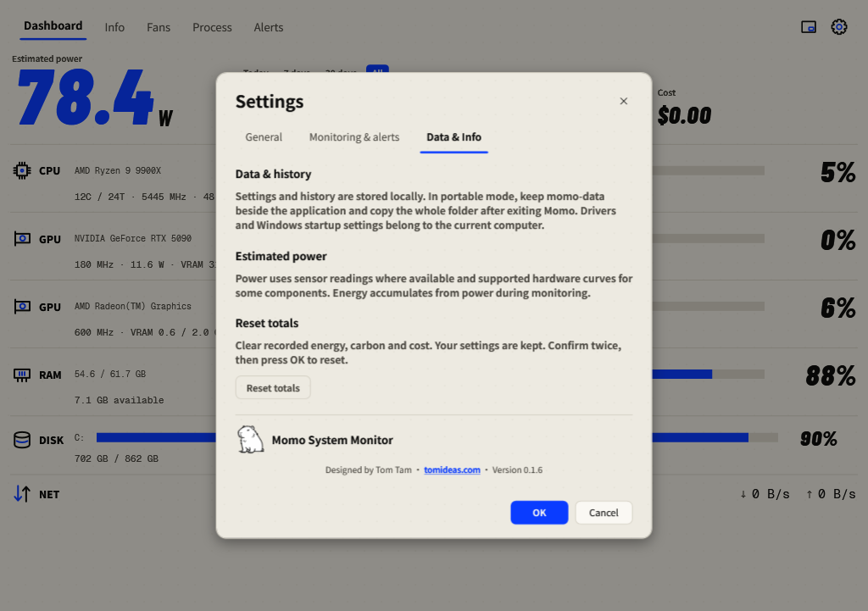
Task: Click the RAM module icon
Action: 22,375
